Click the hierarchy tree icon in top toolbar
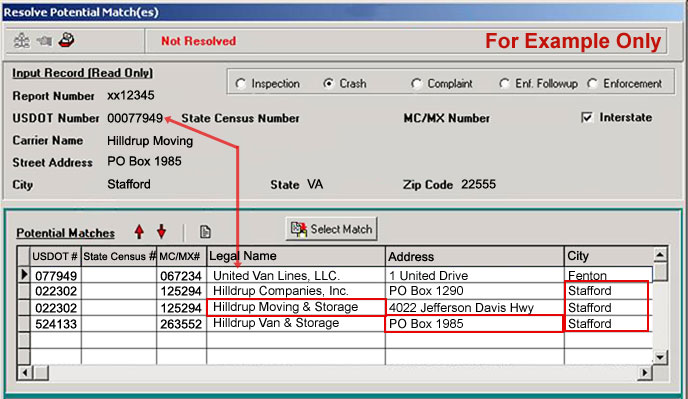 tap(22, 41)
